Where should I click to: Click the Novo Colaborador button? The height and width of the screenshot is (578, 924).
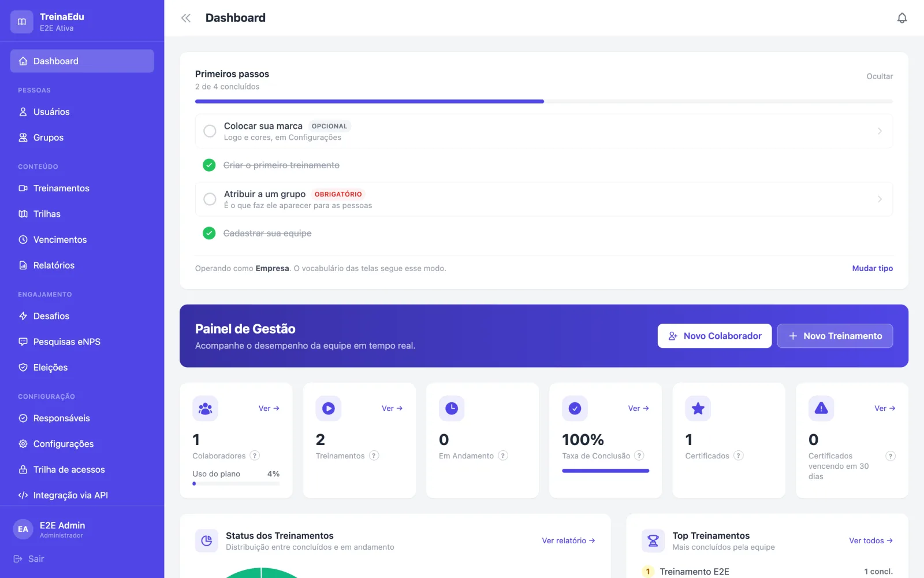coord(714,336)
